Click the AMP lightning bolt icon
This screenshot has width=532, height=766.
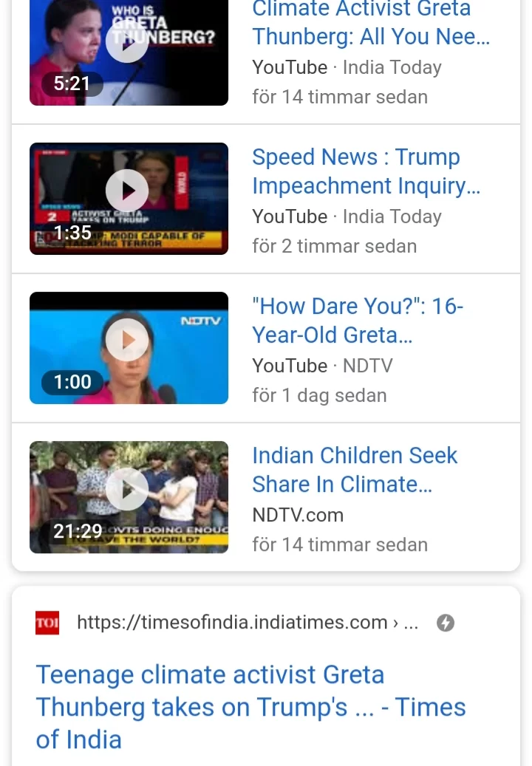pyautogui.click(x=445, y=623)
